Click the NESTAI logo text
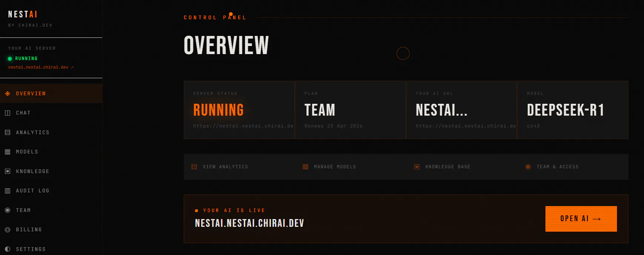 pos(23,14)
